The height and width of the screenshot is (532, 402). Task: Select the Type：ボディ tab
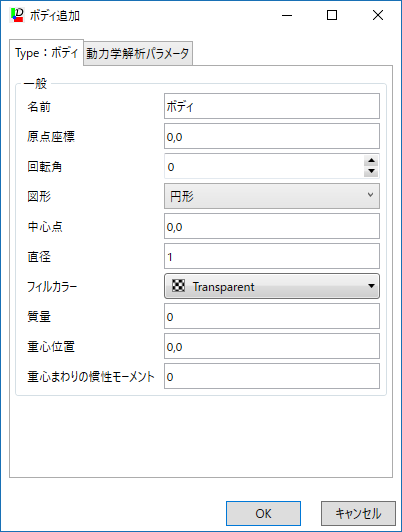46,53
